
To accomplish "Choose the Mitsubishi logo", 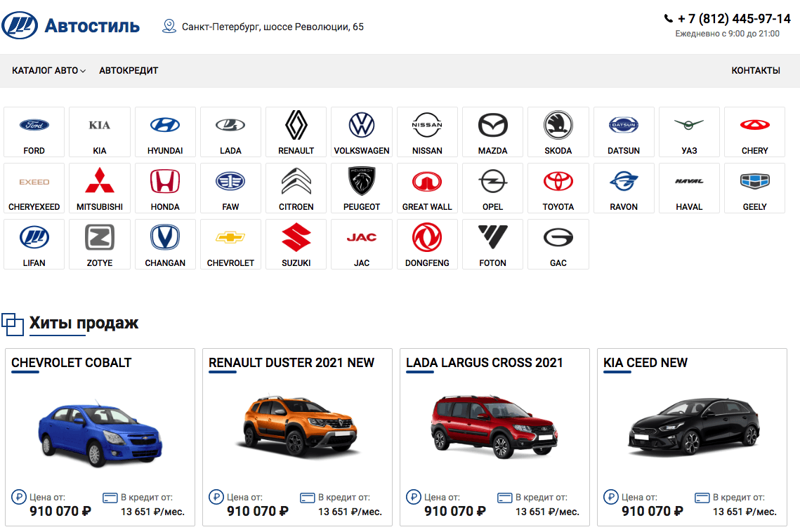I will pyautogui.click(x=100, y=180).
